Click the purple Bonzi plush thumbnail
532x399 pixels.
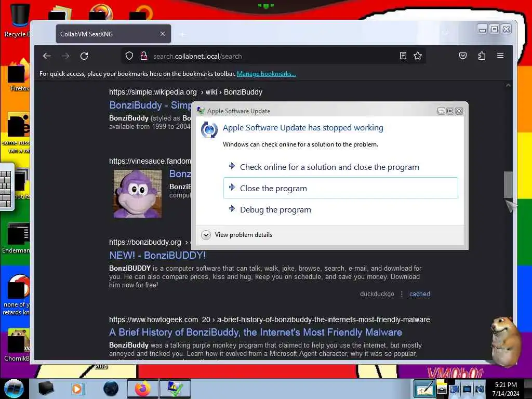tap(137, 194)
